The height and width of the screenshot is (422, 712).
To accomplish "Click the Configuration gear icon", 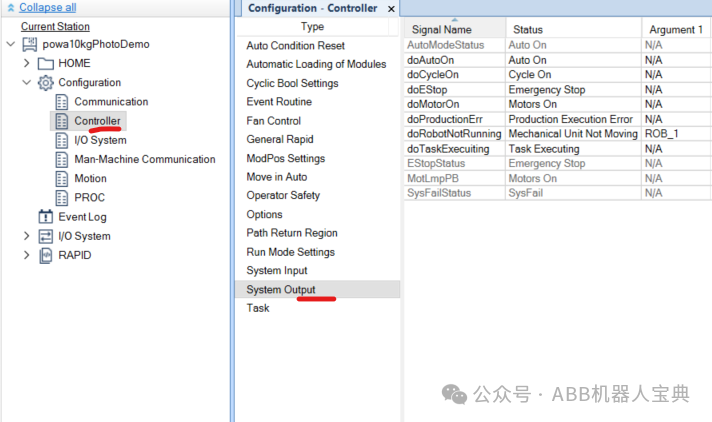I will coord(45,83).
